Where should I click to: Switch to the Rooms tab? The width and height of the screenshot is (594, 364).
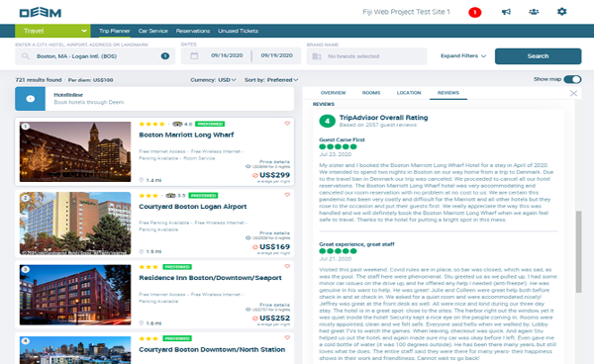click(371, 93)
